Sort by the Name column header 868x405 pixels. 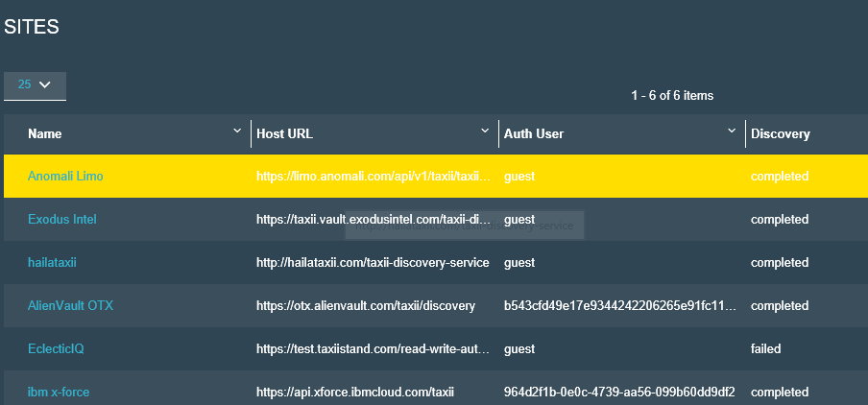point(44,134)
